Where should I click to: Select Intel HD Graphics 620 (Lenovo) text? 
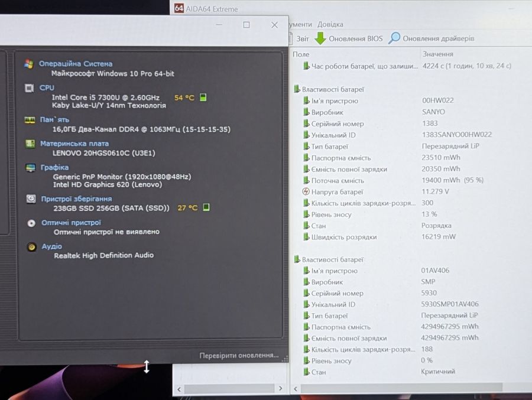click(108, 184)
